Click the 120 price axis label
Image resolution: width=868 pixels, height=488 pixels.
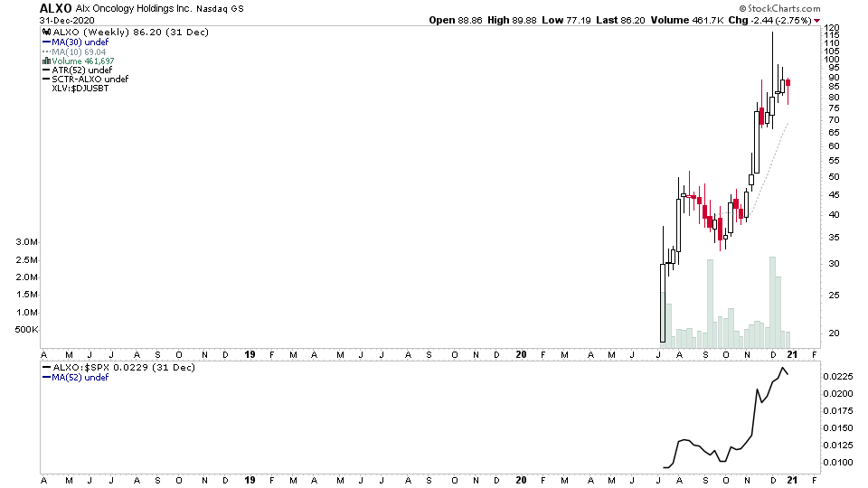point(832,28)
